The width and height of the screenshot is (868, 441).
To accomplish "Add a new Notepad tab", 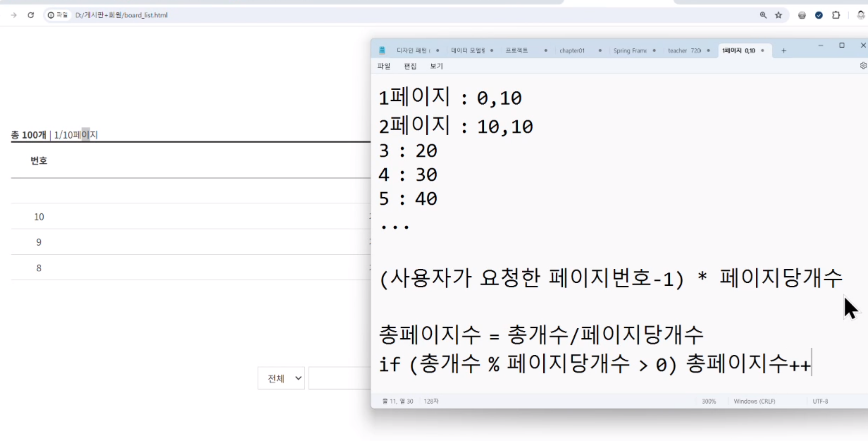I will click(x=783, y=51).
